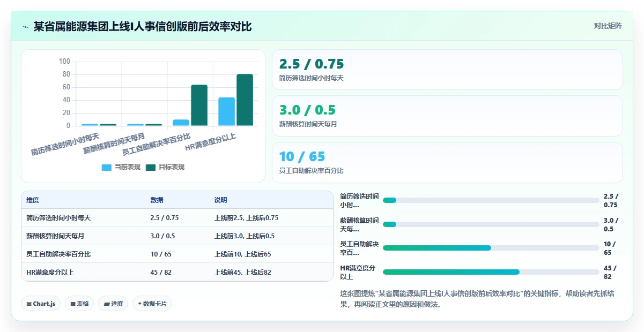Click the 简历筛选时间小时 progress bar

point(491,200)
